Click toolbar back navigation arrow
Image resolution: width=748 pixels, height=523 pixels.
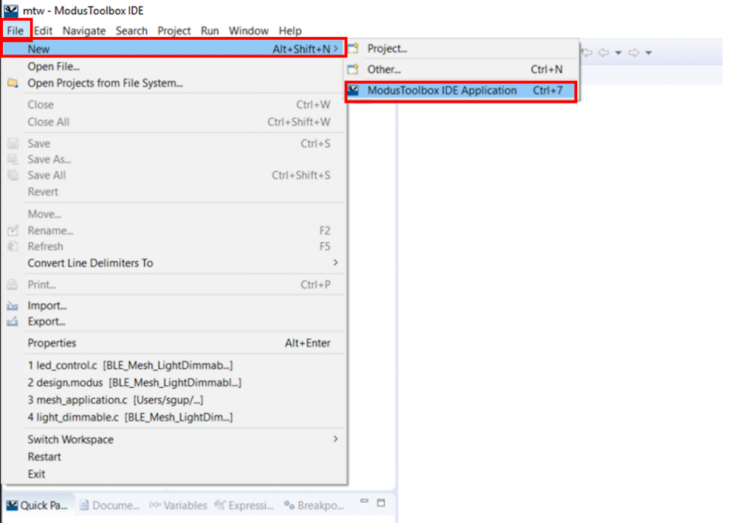coord(604,52)
